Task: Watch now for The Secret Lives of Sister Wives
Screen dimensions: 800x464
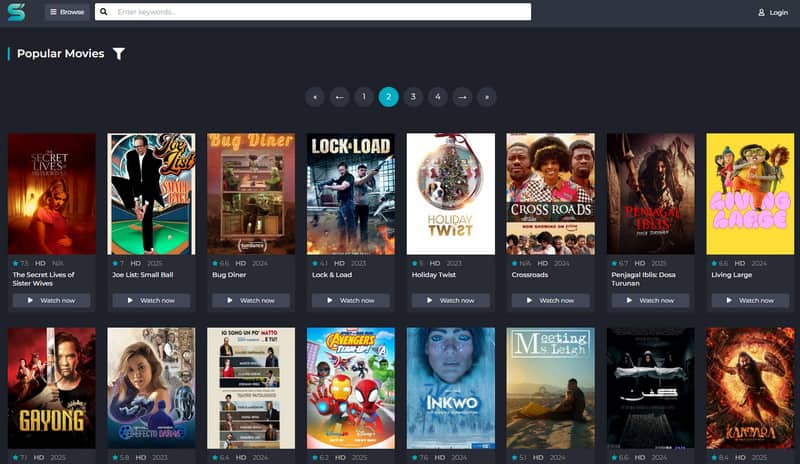Action: tap(52, 300)
